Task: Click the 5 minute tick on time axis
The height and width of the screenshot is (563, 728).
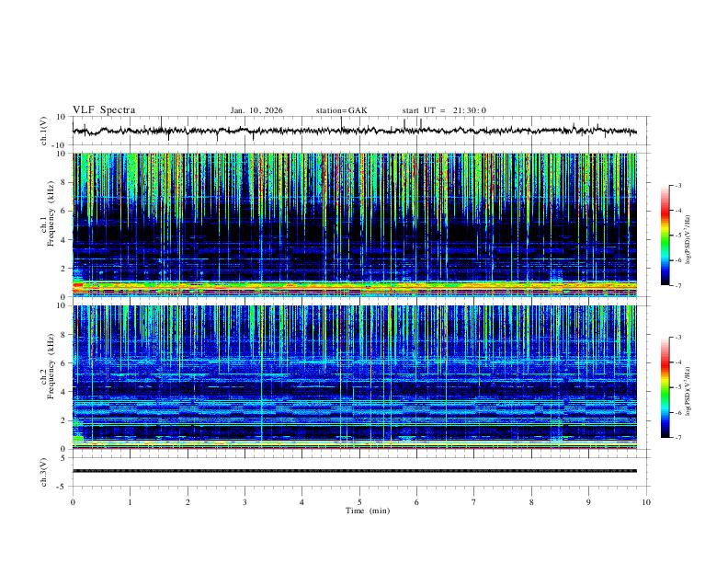Action: [359, 502]
